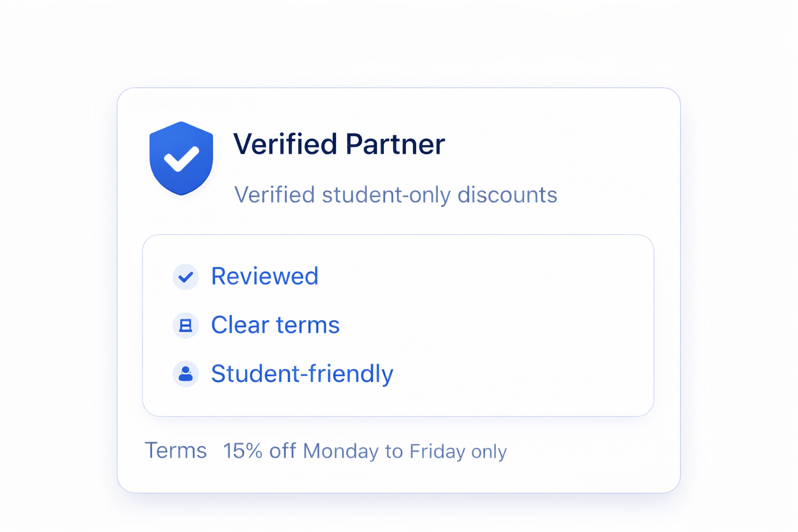
Task: Select the person icon beside Student-friendly
Action: coord(185,374)
